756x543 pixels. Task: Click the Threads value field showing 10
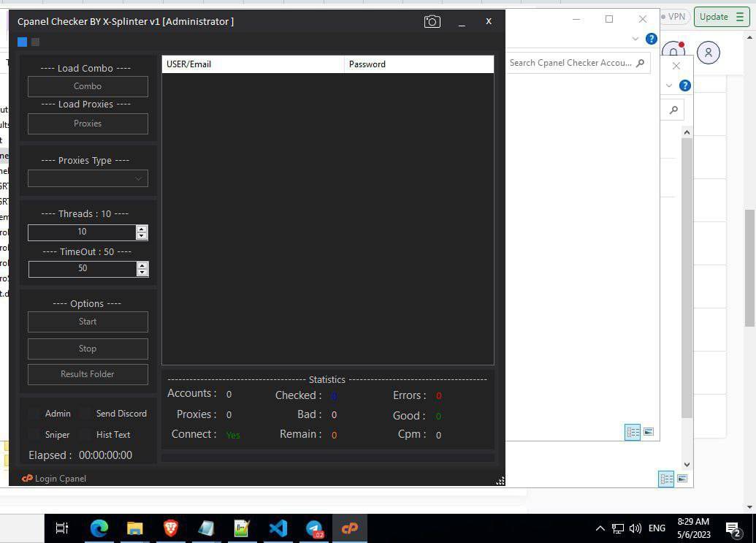[x=82, y=232]
